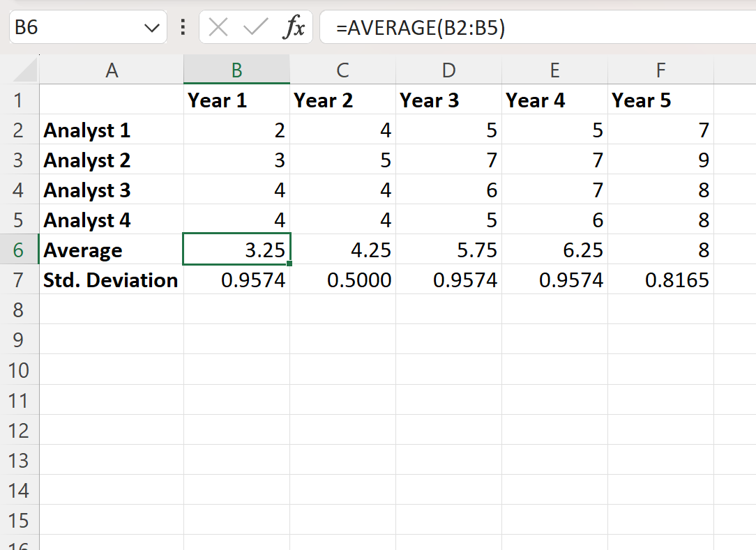Click inside the Name Box showing B6
Screen dimensions: 756x550
point(77,27)
